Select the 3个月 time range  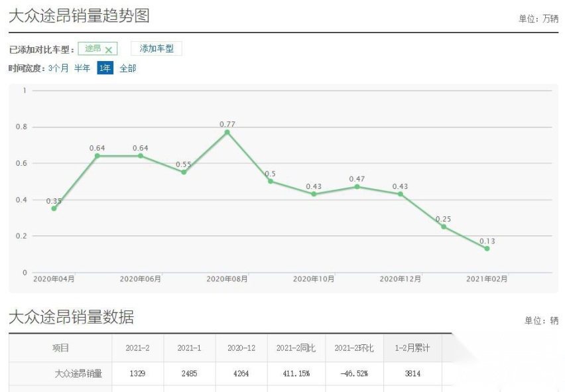point(58,68)
